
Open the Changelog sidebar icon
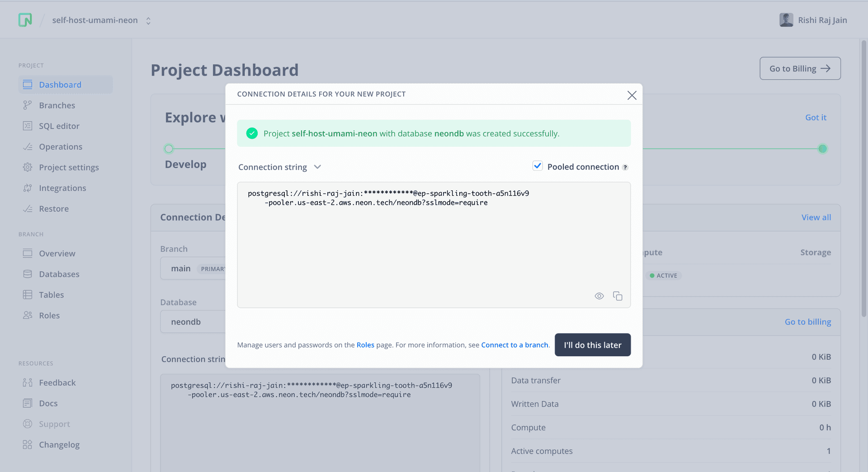pyautogui.click(x=28, y=445)
